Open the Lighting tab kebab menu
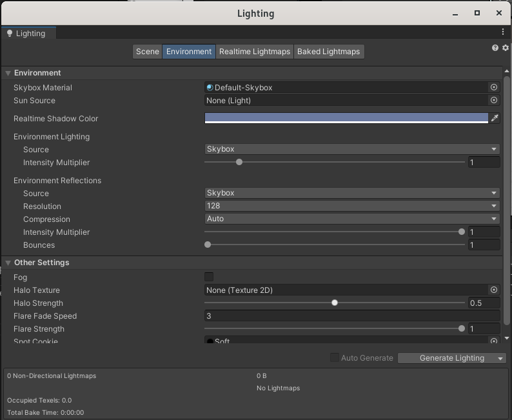This screenshot has width=512, height=420. (x=503, y=32)
